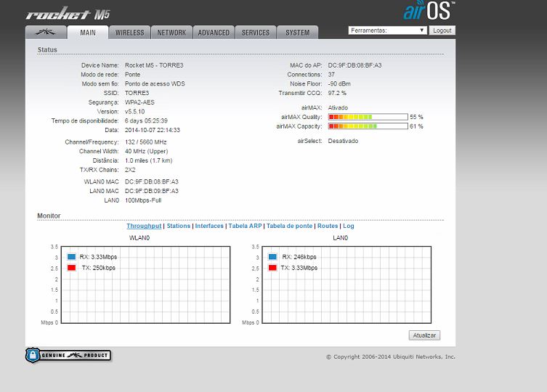Open the Interfaces monitor link
The height and width of the screenshot is (392, 547).
209,226
